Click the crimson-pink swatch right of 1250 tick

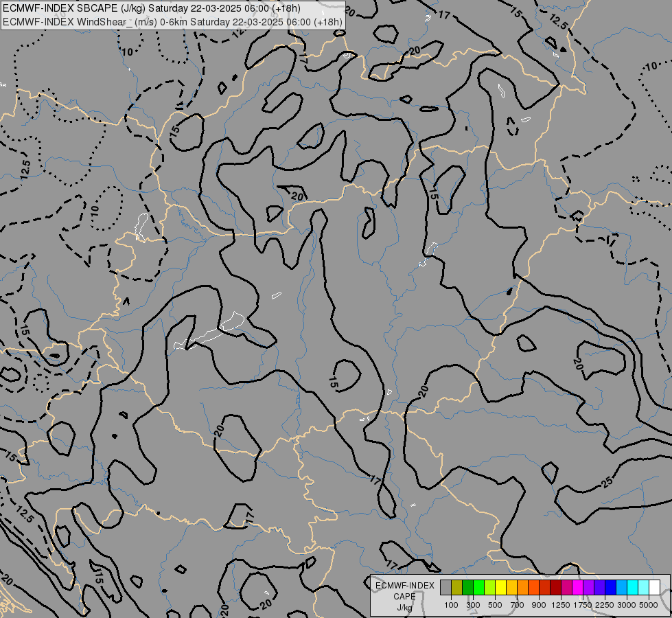[x=566, y=588]
